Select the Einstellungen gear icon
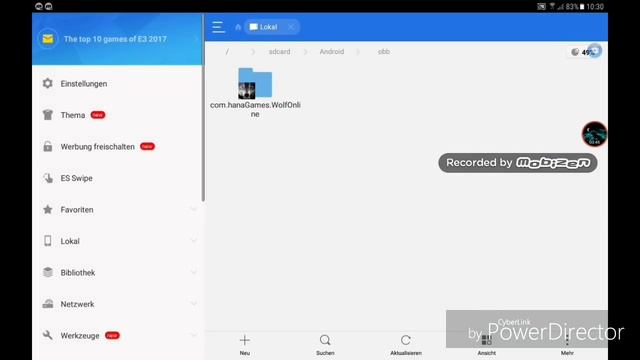 (48, 83)
